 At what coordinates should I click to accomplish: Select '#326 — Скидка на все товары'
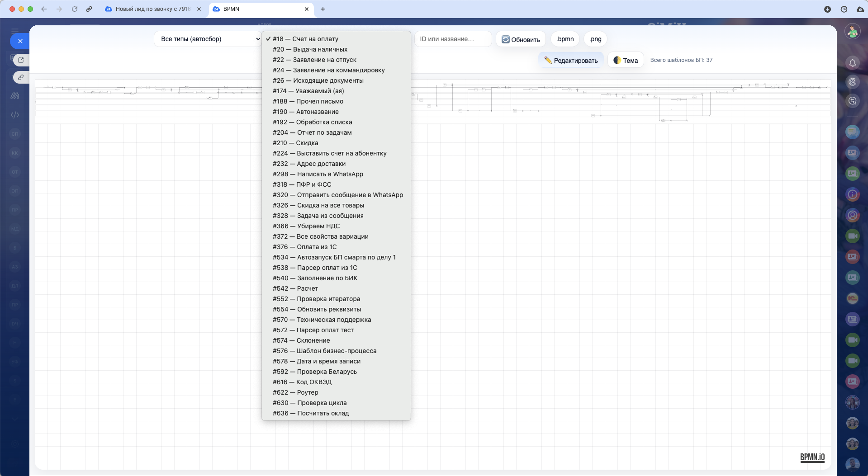coord(336,205)
